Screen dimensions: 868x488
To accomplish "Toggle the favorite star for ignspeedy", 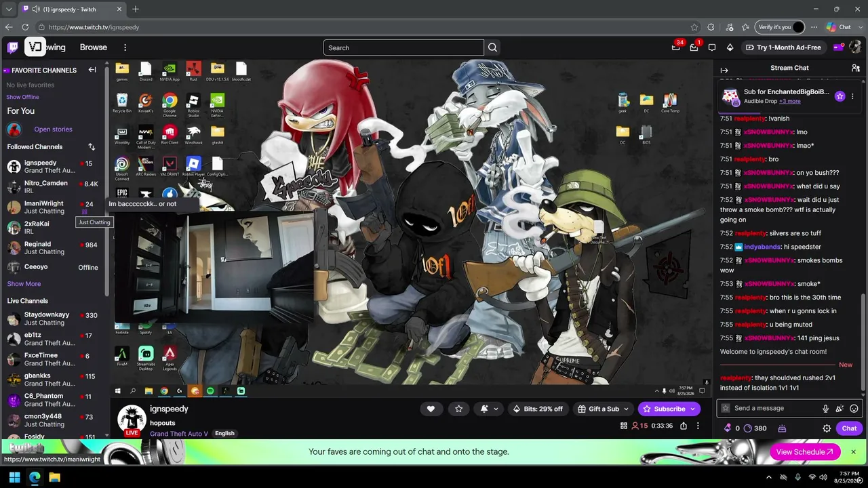I will pos(458,409).
